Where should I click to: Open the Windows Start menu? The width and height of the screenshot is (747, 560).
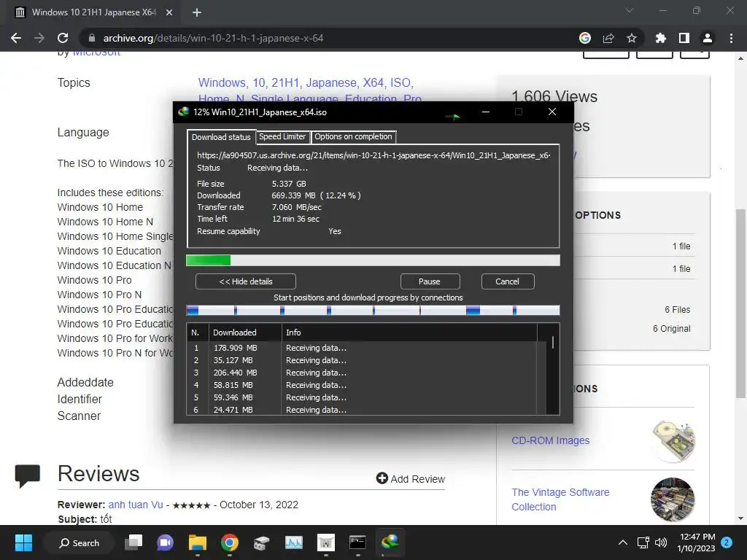point(23,542)
